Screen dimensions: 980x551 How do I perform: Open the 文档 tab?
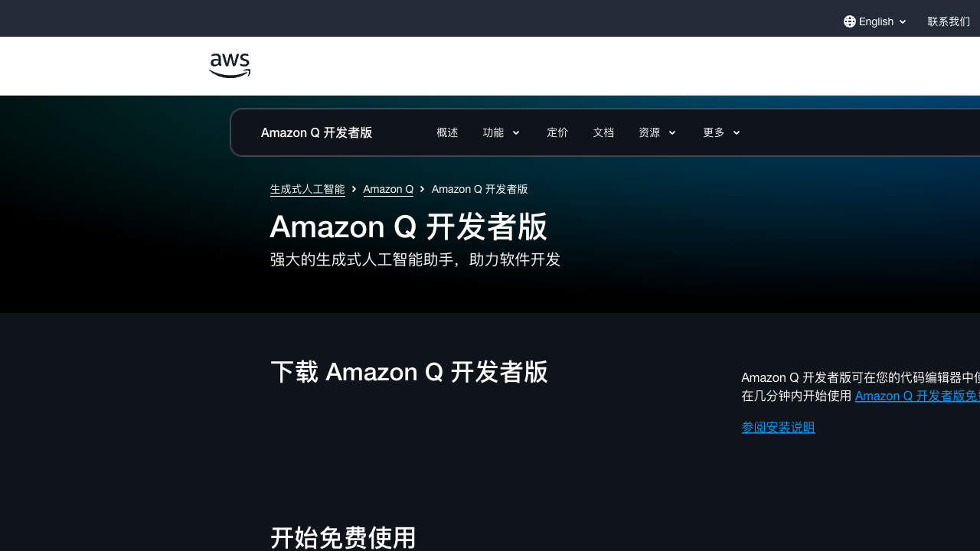click(x=603, y=132)
